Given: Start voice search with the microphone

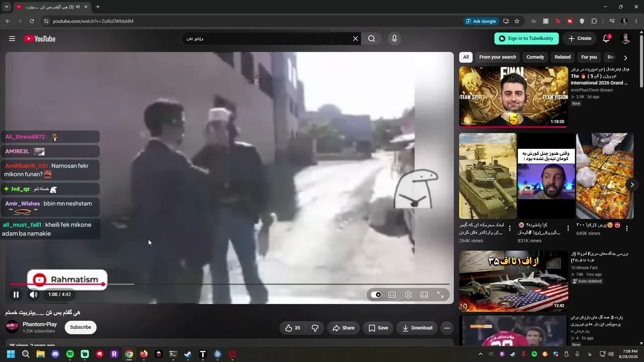Looking at the screenshot, I should 394,39.
